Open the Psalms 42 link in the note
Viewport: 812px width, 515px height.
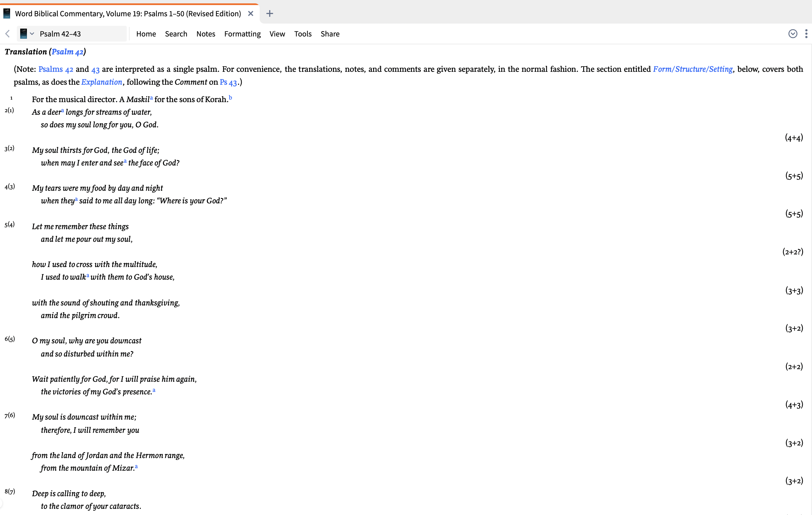[x=56, y=69]
